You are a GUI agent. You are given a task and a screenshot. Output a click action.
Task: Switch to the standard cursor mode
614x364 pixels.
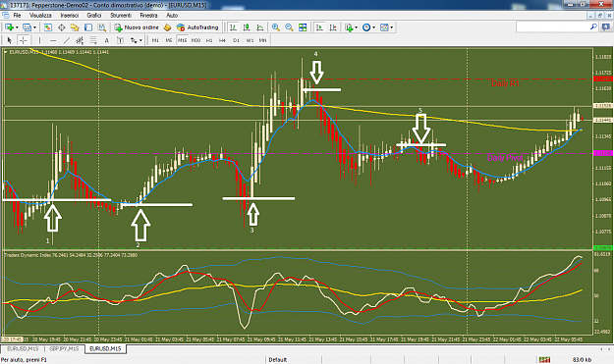tap(10, 40)
